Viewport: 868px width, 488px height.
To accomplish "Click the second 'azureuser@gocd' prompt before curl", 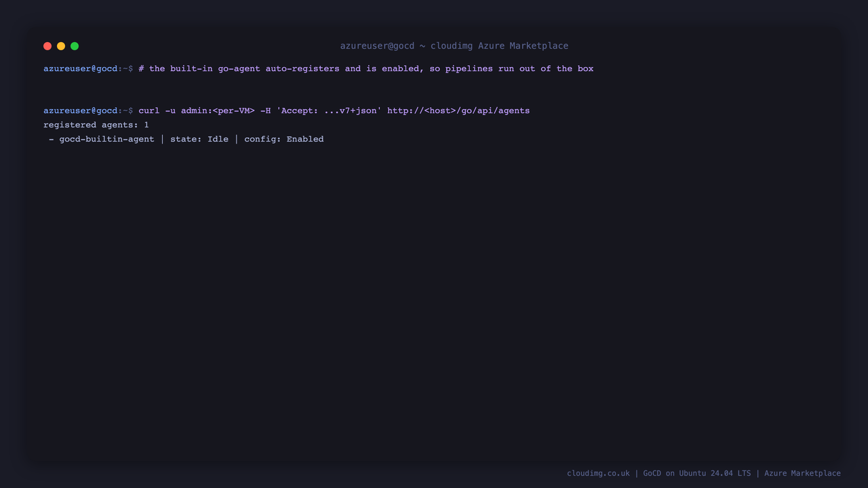I will 81,110.
